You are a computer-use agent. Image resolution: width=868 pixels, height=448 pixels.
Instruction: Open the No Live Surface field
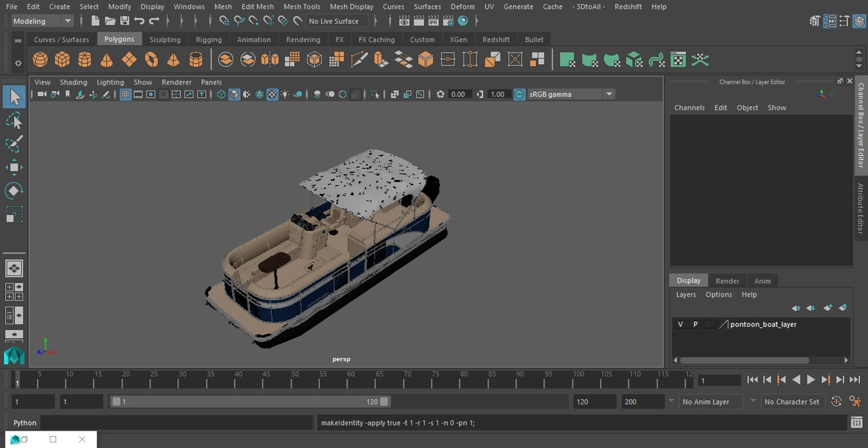click(337, 21)
